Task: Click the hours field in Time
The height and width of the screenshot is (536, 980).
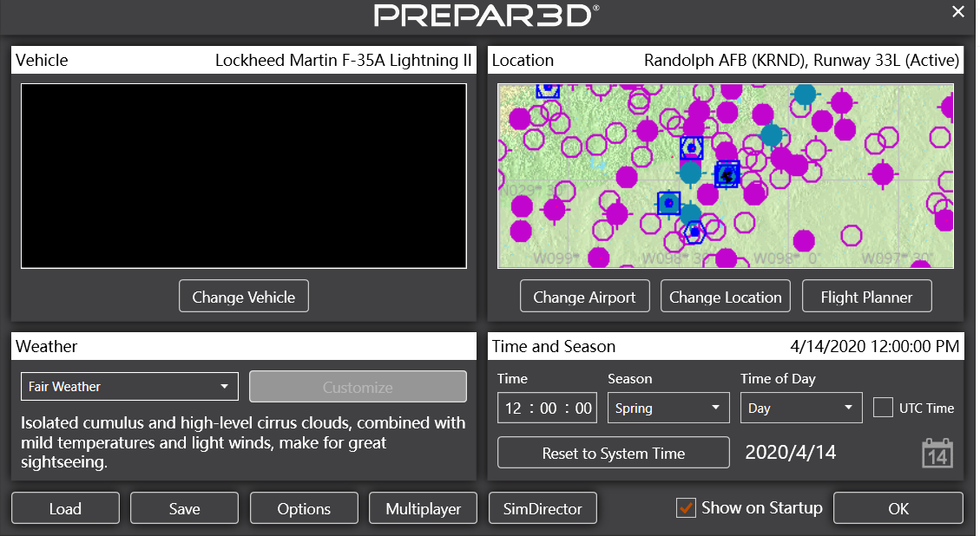Action: 514,409
